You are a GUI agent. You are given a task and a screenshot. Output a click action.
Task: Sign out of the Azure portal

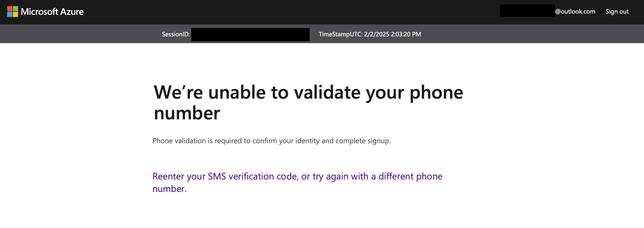[617, 11]
